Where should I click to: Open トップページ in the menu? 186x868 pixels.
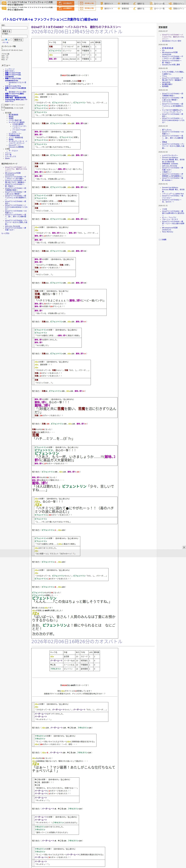[x=10, y=69]
